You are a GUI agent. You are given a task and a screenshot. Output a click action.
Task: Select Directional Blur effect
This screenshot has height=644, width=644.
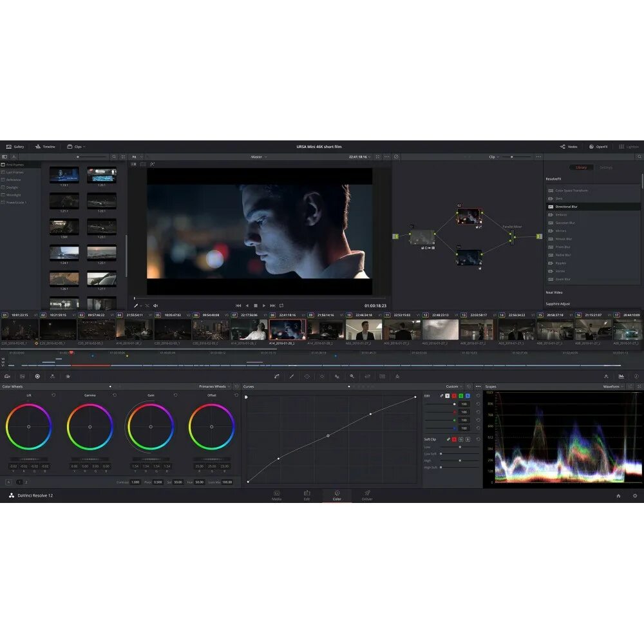point(593,207)
